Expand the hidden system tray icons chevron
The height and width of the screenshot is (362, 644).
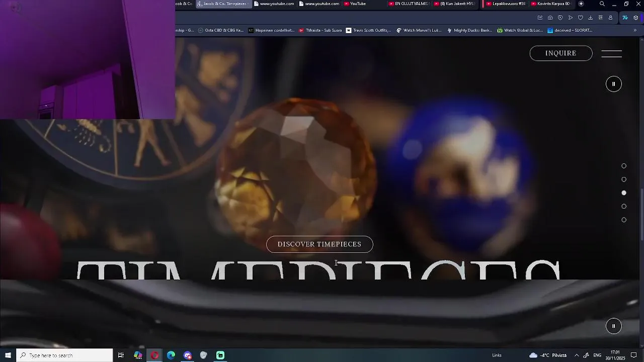click(577, 355)
